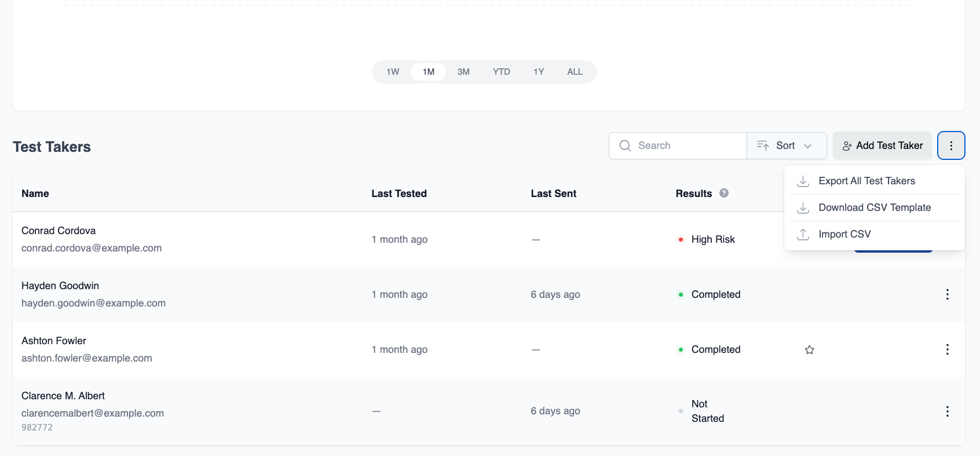This screenshot has width=980, height=456.
Task: Click Hayden Goodwin's 6 days ago sent cell
Action: (x=555, y=294)
